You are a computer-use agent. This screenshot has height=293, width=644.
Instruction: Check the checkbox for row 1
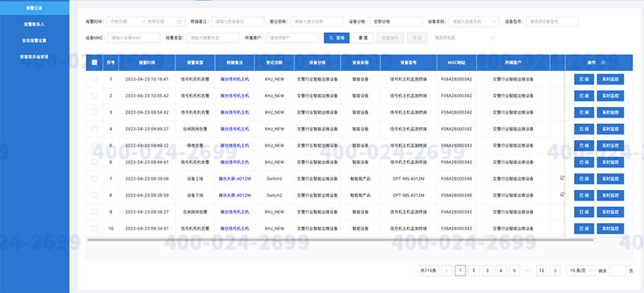click(x=94, y=79)
